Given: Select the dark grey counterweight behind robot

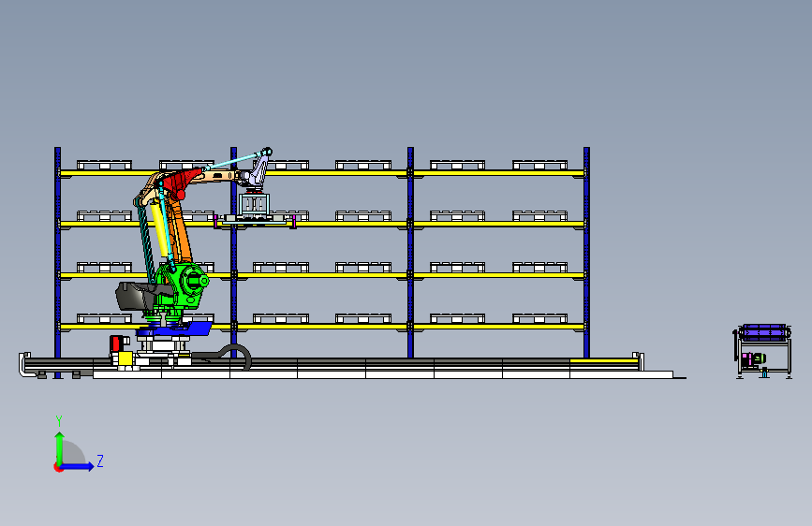Looking at the screenshot, I should coord(136,296).
